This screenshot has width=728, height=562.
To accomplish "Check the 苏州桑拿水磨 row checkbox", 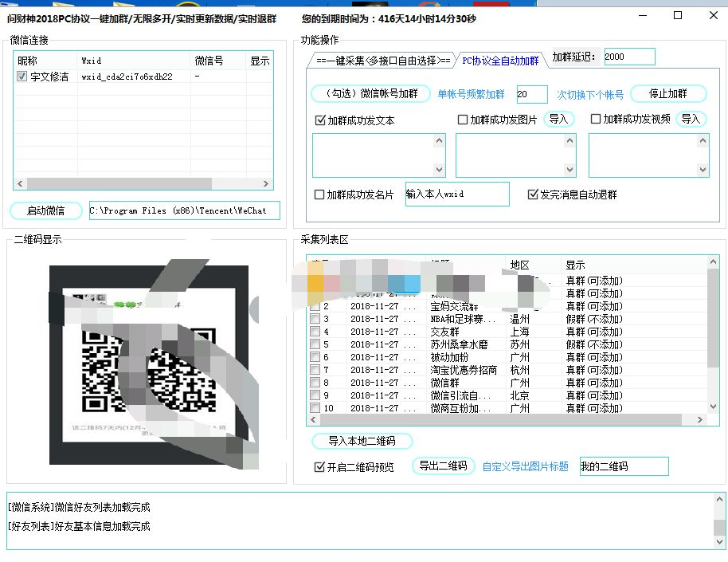I will click(315, 344).
